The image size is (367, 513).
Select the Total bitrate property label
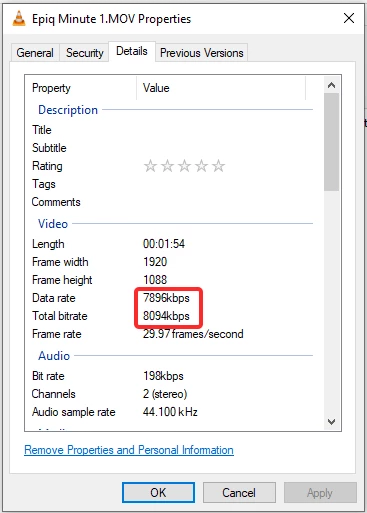(x=60, y=316)
